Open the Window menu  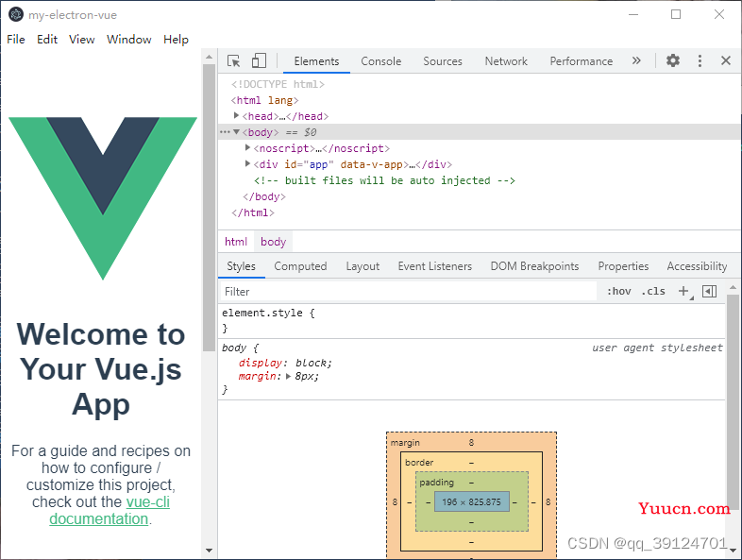(x=129, y=40)
